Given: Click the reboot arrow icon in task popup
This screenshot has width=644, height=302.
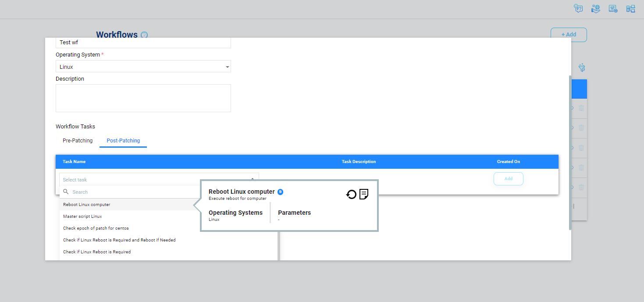Looking at the screenshot, I should (351, 194).
